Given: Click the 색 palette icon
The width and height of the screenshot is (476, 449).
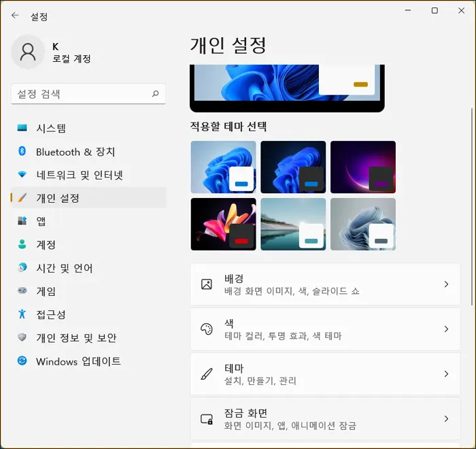Looking at the screenshot, I should 207,329.
